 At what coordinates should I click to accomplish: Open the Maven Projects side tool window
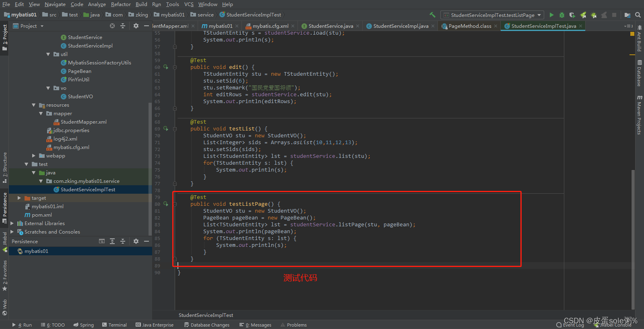click(639, 115)
